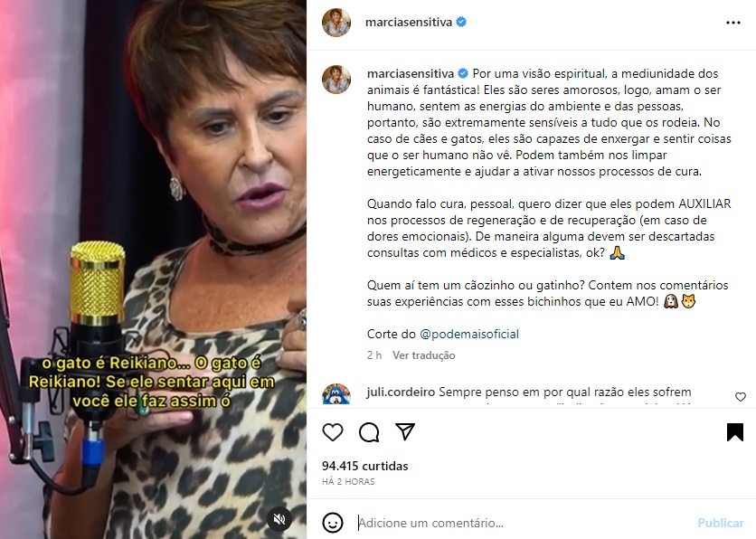View the 94.415 curtidas likes list
This screenshot has height=539, width=756.
[x=365, y=466]
